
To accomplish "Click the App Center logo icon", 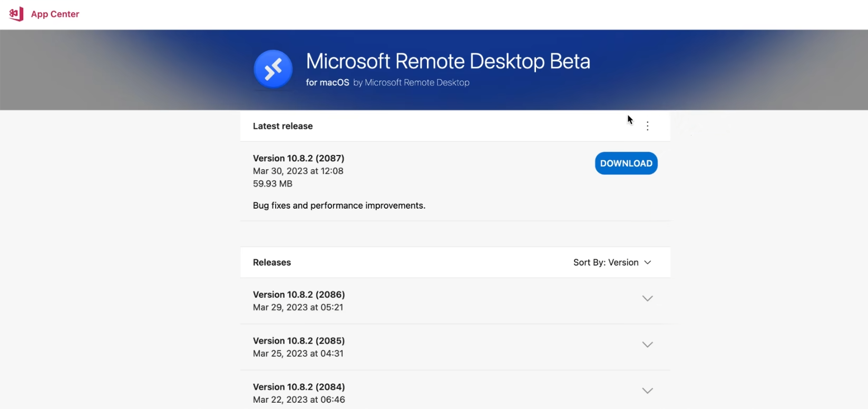I will click(x=16, y=14).
